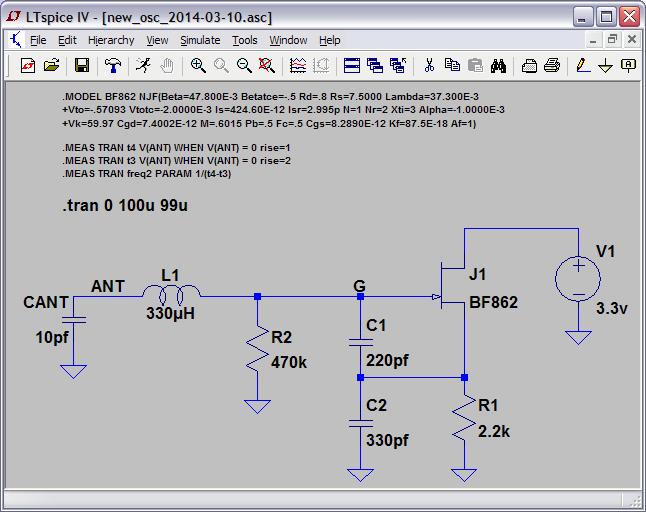646x512 pixels.
Task: Click the Paste clipboard icon
Action: (x=475, y=65)
